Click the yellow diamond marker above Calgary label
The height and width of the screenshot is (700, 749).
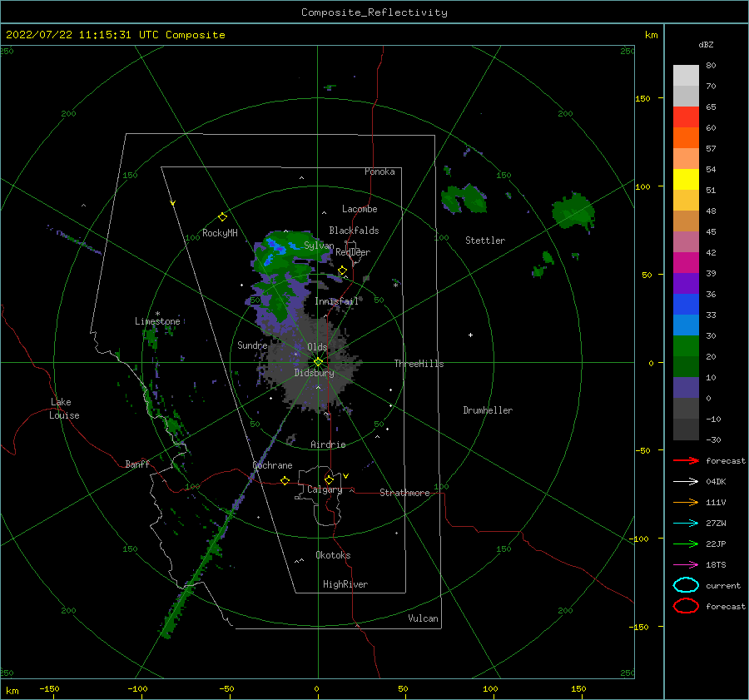[329, 479]
